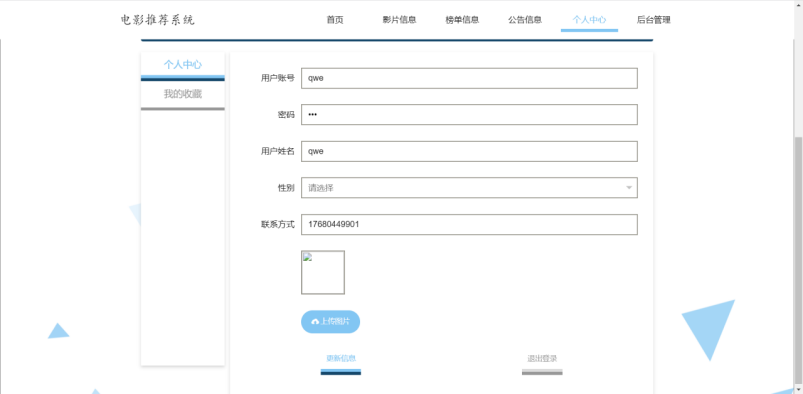Click the 性别 field label

(x=286, y=188)
